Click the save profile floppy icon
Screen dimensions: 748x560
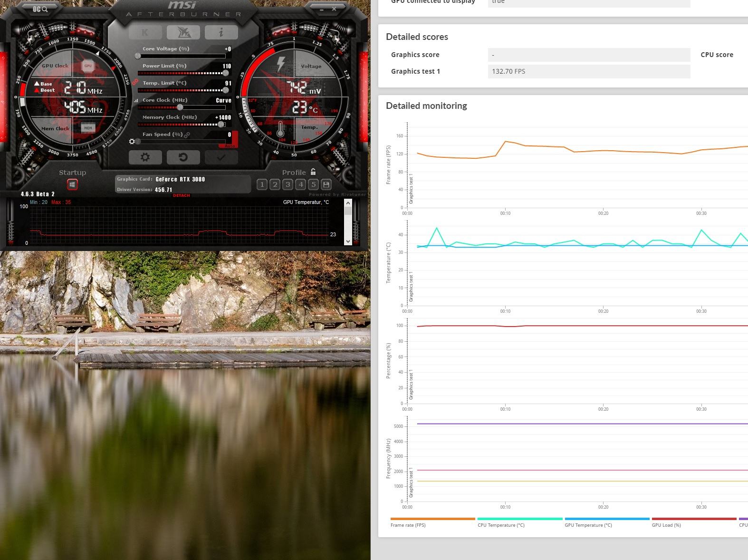tap(326, 184)
